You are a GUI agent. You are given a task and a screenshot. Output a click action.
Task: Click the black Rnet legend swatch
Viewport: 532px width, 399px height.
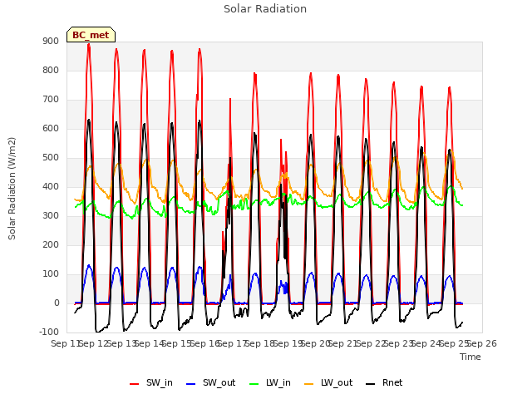371,384
